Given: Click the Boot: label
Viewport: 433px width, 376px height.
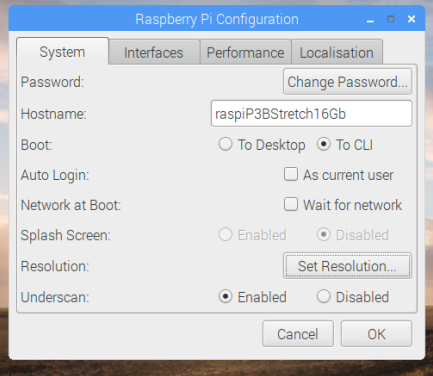Looking at the screenshot, I should (x=36, y=145).
